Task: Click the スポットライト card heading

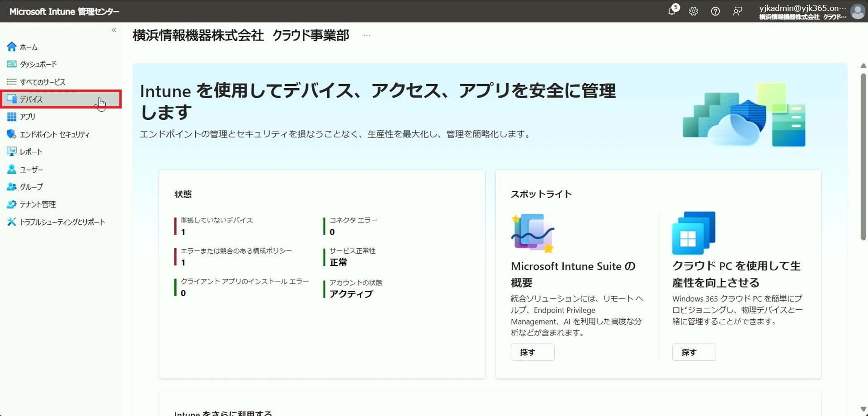Action: pos(541,194)
